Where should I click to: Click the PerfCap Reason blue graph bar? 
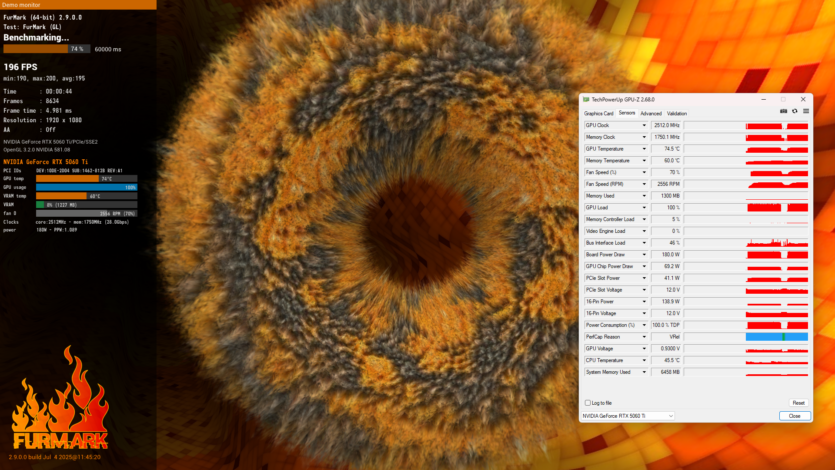(777, 337)
